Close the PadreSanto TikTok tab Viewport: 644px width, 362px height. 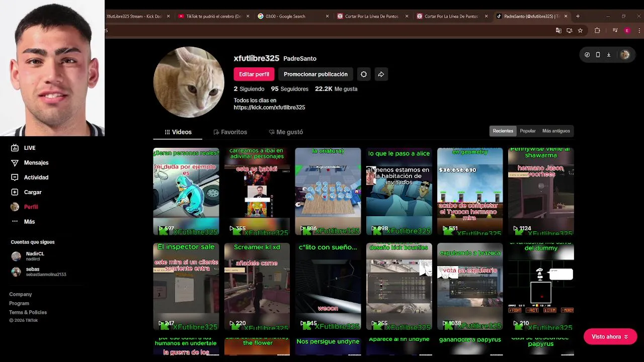click(x=566, y=16)
